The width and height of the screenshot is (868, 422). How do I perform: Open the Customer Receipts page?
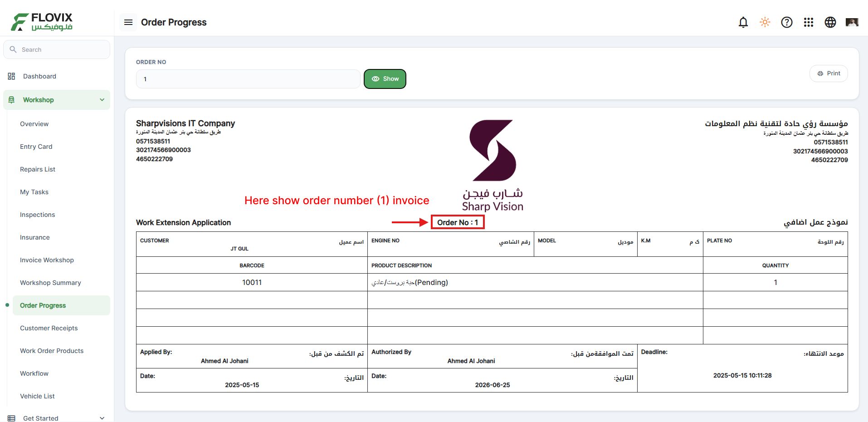(x=49, y=328)
